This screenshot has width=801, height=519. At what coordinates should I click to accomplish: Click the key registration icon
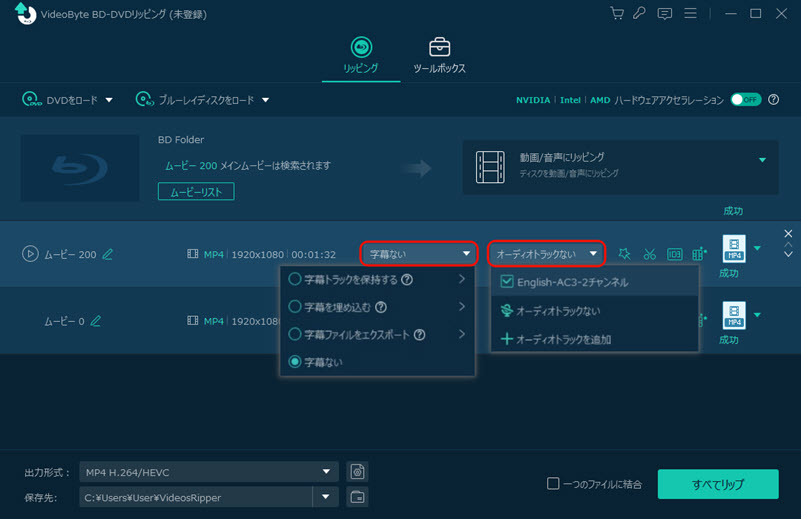(640, 13)
